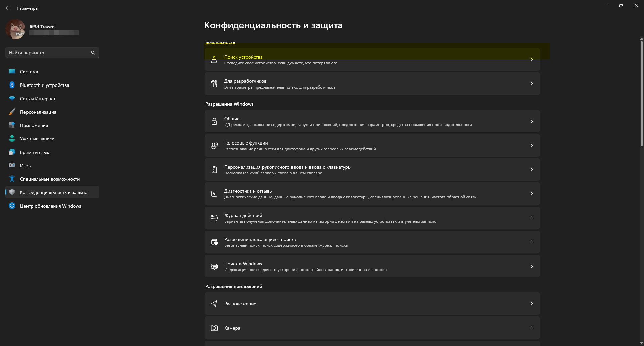Viewport: 644px width, 346px height.
Task: Click the Игры gamepad icon
Action: pyautogui.click(x=12, y=165)
